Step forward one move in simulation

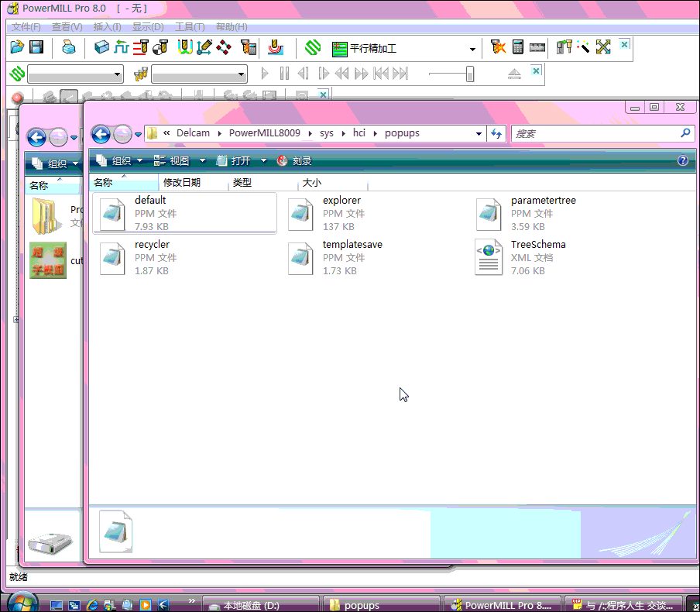click(x=323, y=74)
